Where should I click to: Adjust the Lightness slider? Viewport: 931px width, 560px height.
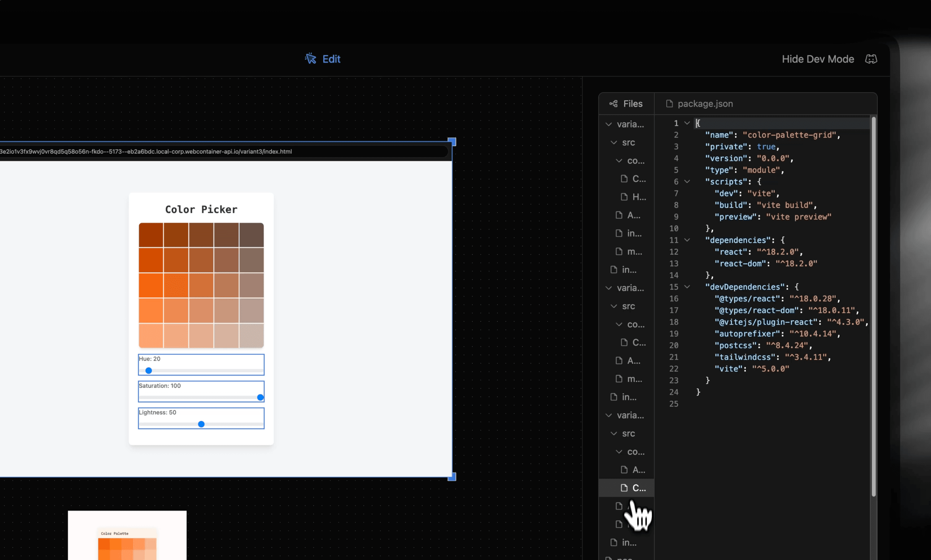coord(201,424)
